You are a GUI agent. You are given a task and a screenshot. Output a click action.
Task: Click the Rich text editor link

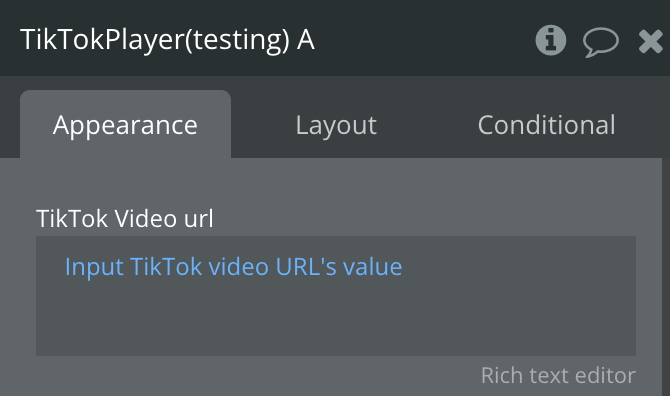tap(558, 375)
